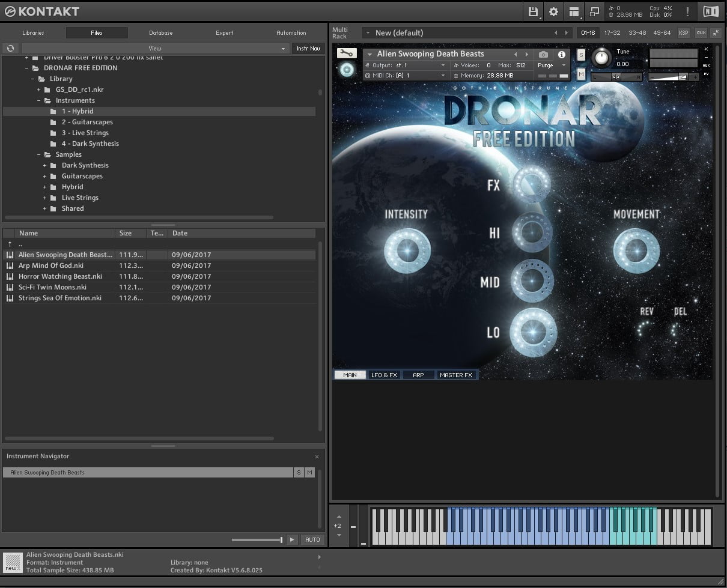
Task: Open the Output st. 1 dropdown
Action: click(406, 65)
